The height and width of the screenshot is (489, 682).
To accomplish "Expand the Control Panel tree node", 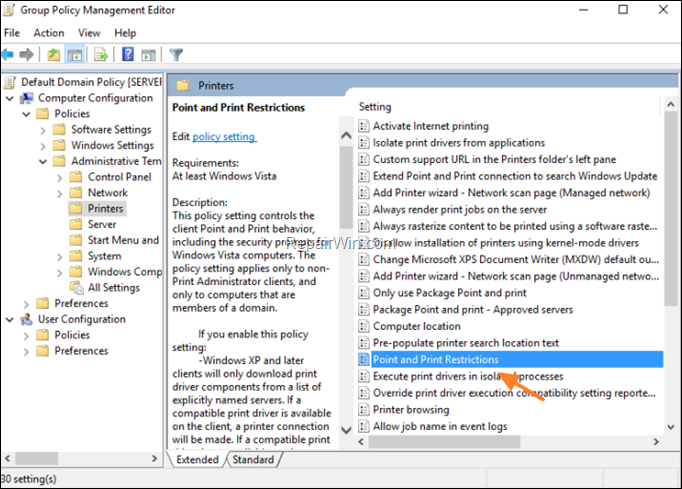I will click(x=60, y=178).
